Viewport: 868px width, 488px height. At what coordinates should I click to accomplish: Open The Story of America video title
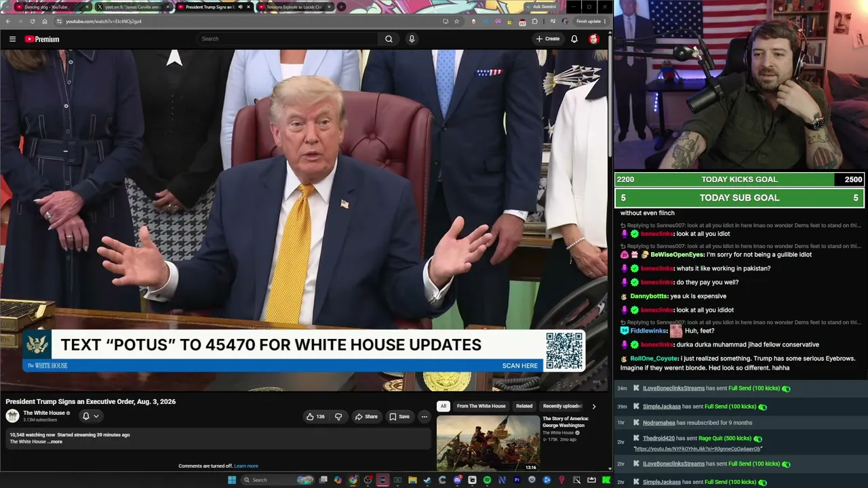[x=566, y=422]
